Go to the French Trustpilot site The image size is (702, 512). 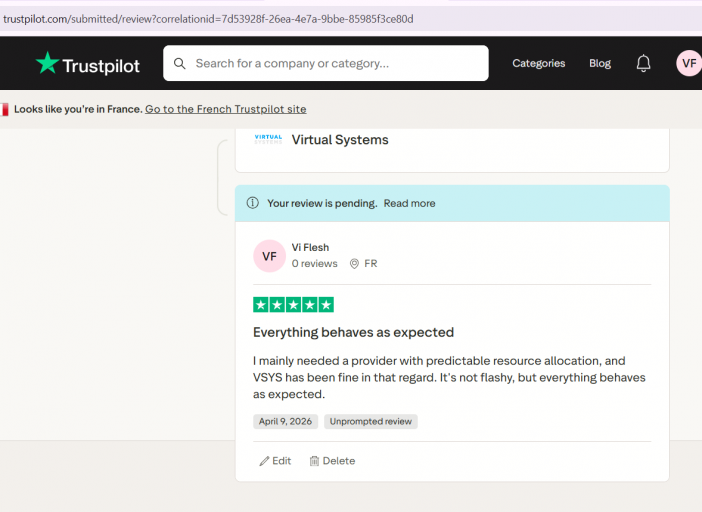(x=226, y=109)
